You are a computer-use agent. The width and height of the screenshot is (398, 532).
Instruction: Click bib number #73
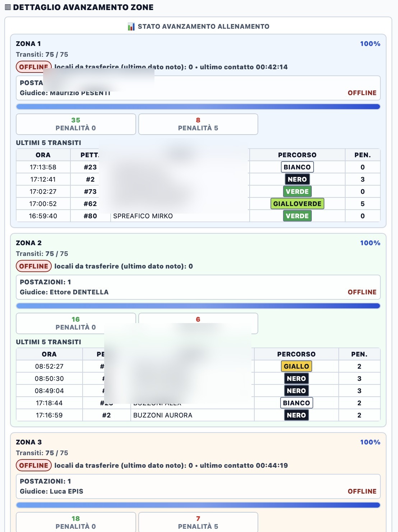click(x=90, y=192)
